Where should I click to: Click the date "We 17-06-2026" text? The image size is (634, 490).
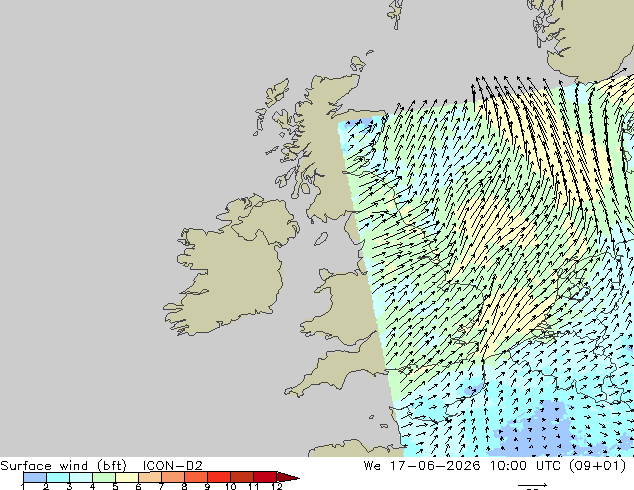coord(422,466)
